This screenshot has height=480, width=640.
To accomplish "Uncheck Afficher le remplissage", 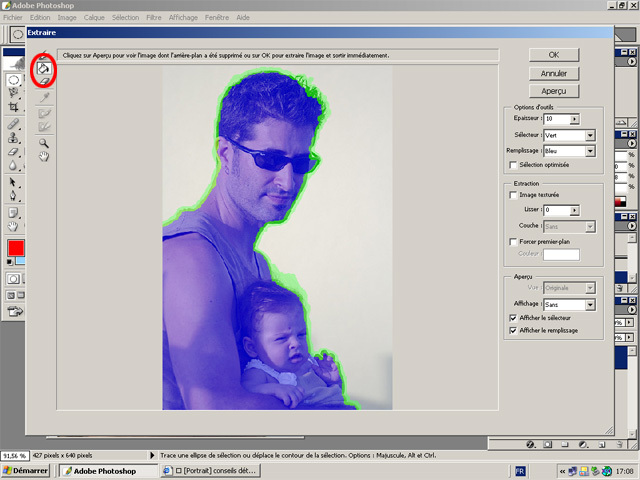I will [513, 331].
